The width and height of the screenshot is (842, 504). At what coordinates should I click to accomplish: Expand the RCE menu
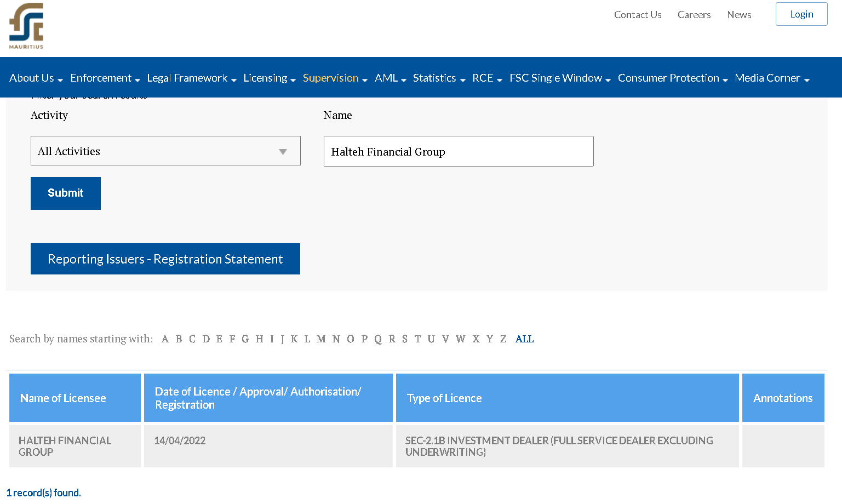click(488, 78)
